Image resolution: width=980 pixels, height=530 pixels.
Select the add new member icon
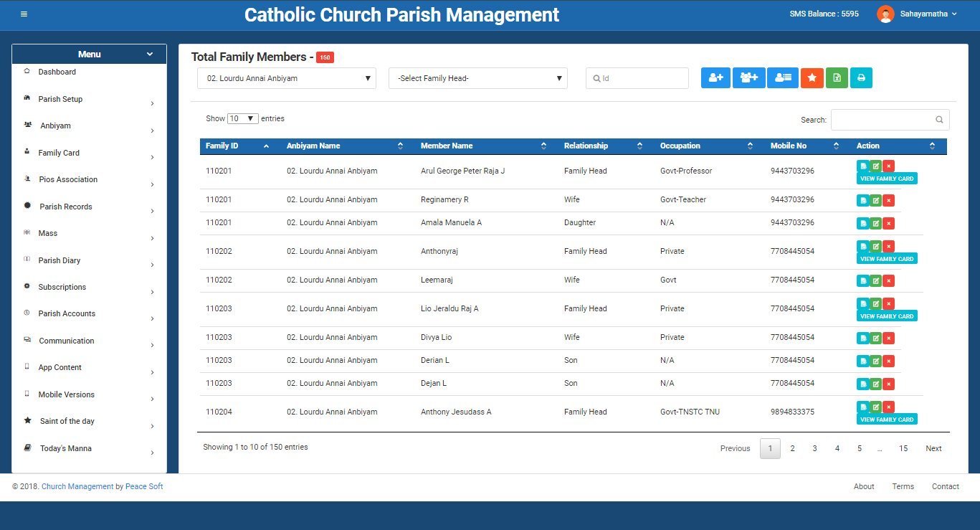pos(715,78)
